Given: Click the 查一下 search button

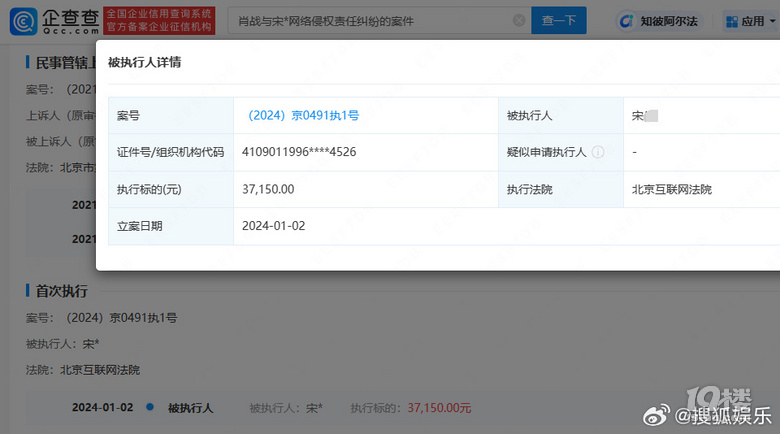Looking at the screenshot, I should tap(559, 20).
